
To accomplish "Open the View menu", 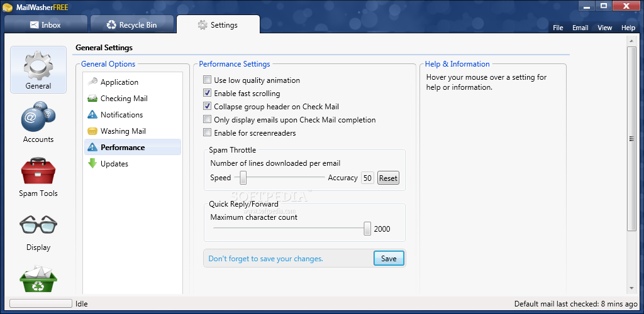I will click(x=604, y=28).
